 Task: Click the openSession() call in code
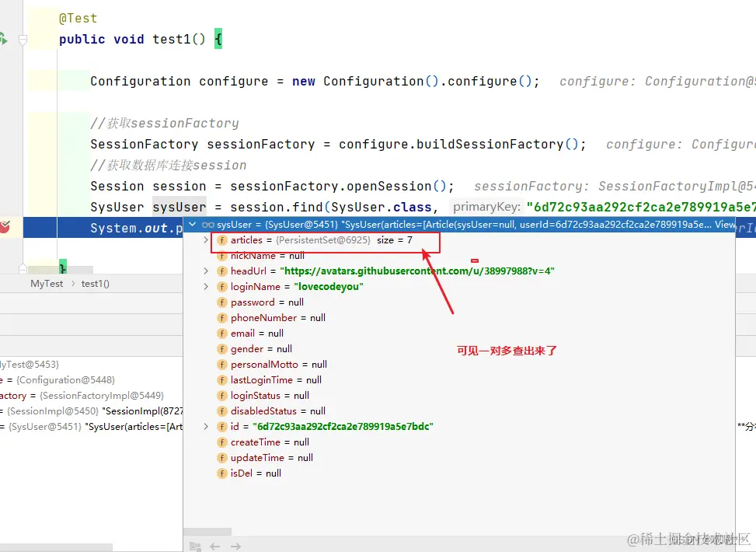pyautogui.click(x=396, y=187)
